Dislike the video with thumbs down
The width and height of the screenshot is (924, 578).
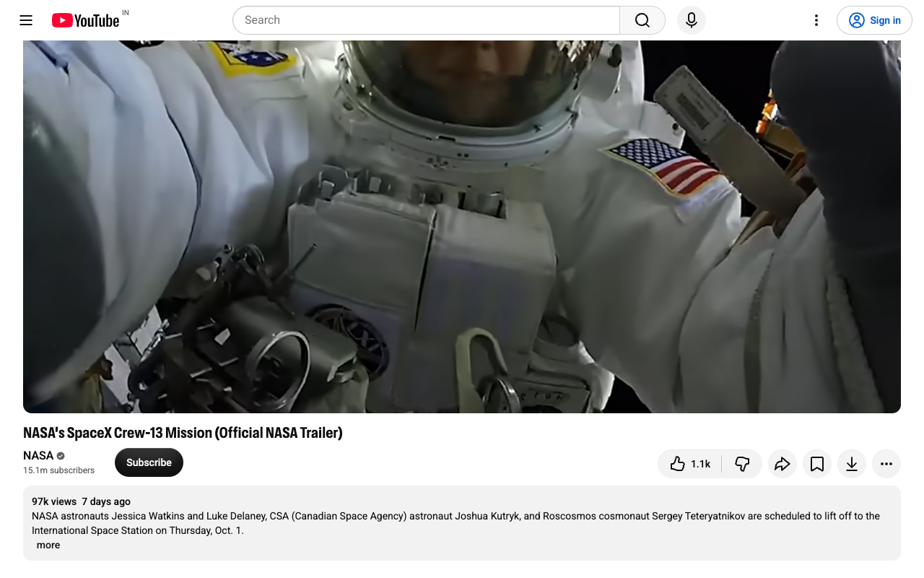[x=742, y=464]
